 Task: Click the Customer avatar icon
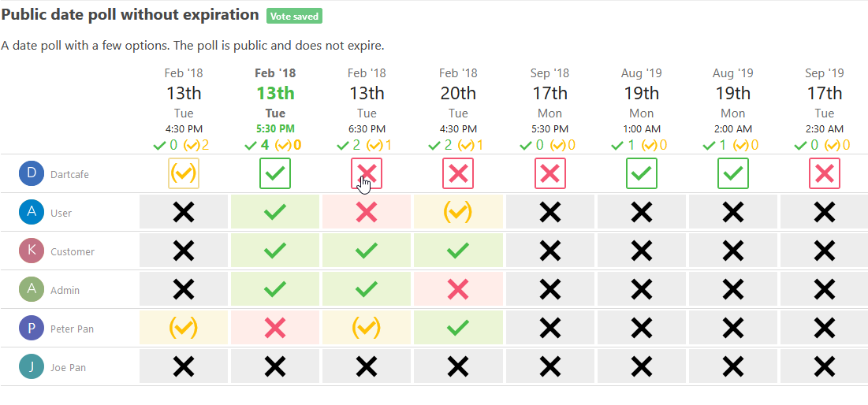click(32, 251)
